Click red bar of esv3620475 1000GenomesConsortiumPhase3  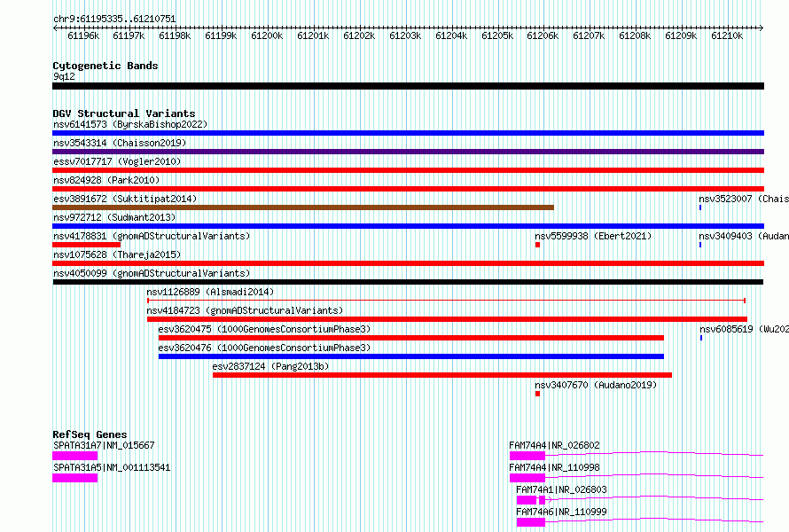411,338
